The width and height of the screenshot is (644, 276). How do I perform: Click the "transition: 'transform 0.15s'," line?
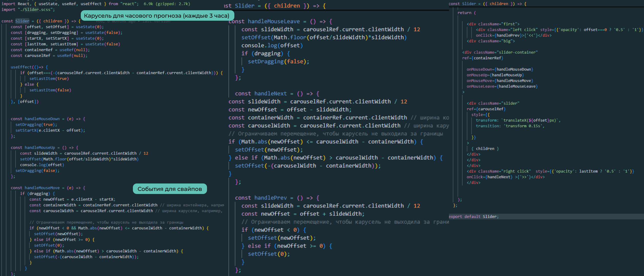(510, 126)
